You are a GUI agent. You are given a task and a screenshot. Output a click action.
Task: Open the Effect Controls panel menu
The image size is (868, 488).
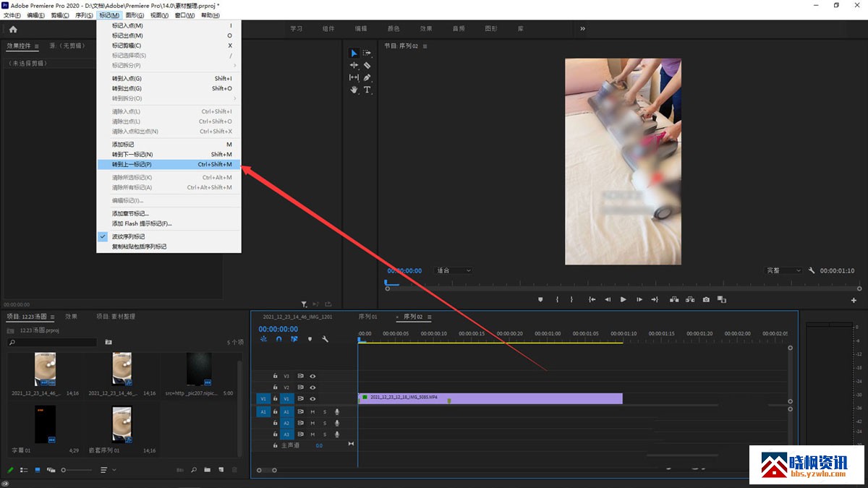click(38, 46)
